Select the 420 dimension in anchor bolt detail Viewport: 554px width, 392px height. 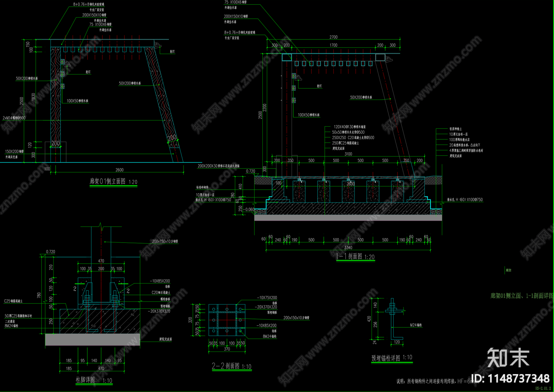pos(369,319)
